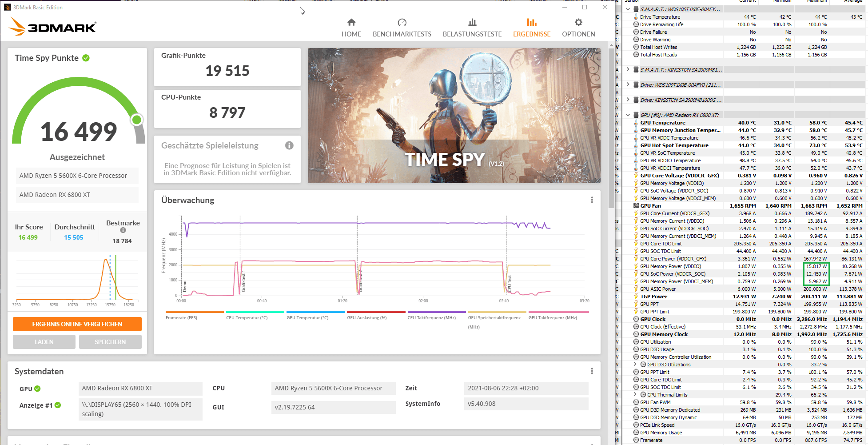Click GPU Memory Power VDDIO maximum 15.817 W
This screenshot has height=445, width=868.
pos(816,266)
